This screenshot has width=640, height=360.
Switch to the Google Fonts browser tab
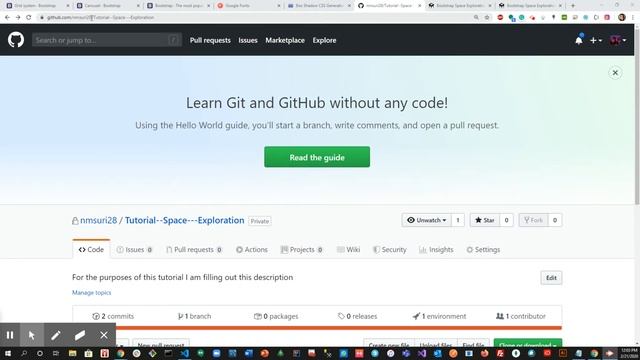click(x=248, y=6)
